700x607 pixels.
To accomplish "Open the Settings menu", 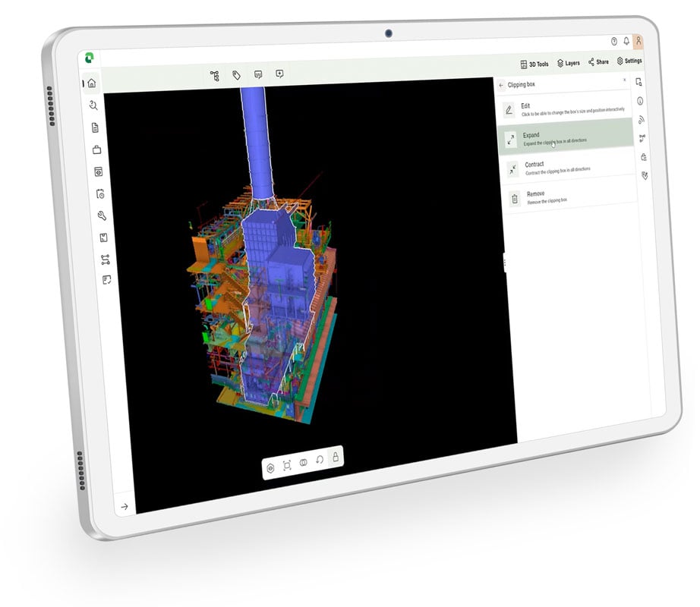I will (x=629, y=61).
